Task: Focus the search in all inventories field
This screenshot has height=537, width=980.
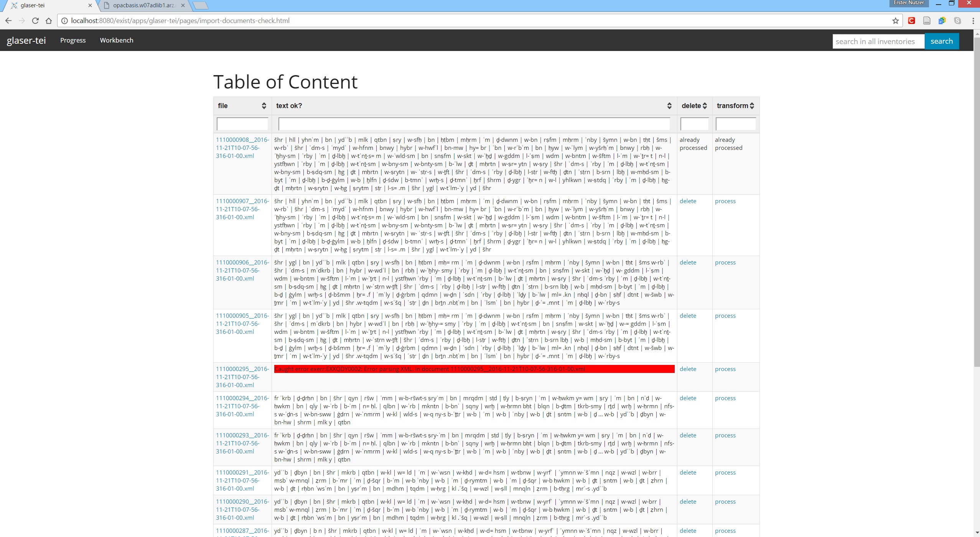Action: pyautogui.click(x=878, y=41)
